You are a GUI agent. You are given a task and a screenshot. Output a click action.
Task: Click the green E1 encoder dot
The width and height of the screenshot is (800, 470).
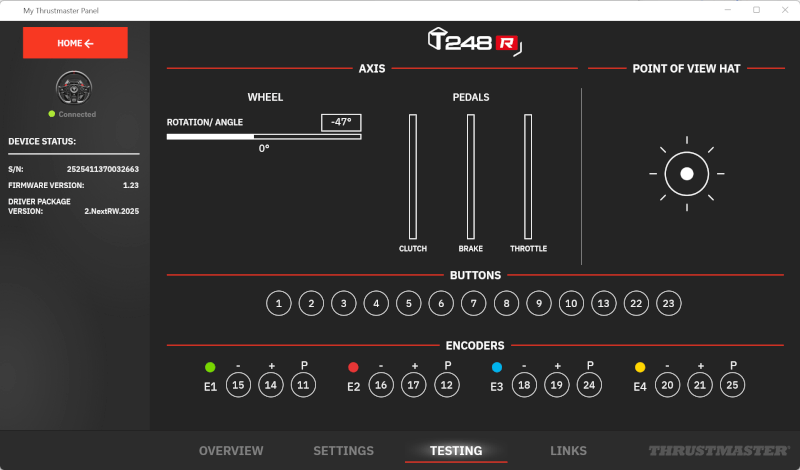(x=210, y=367)
